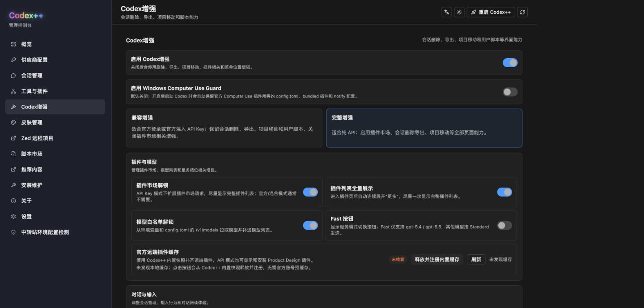644x308 pixels.
Task: Click the 官方远端插件缓存 title
Action: point(157,252)
